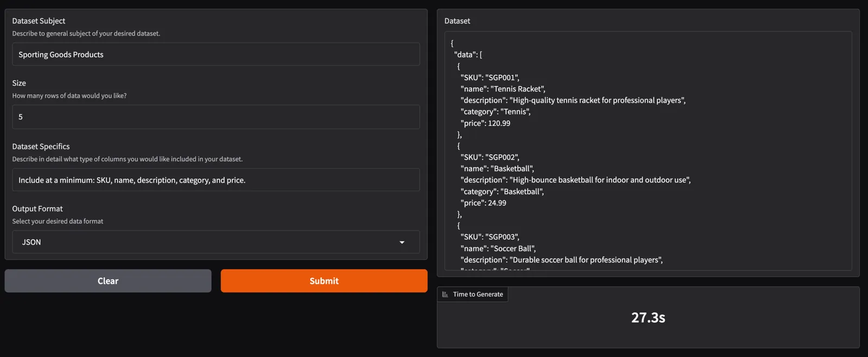Click the 'Select your desired data format' hint
868x357 pixels.
coord(58,221)
